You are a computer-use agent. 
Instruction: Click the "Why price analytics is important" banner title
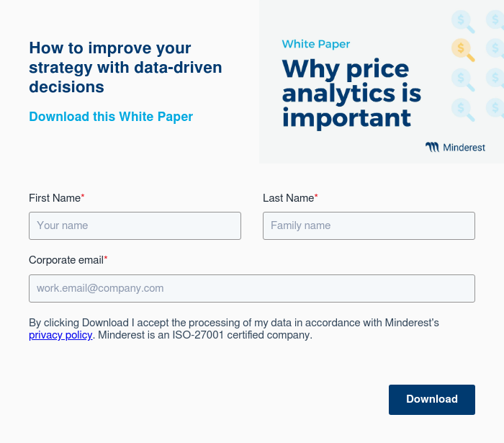tap(351, 93)
